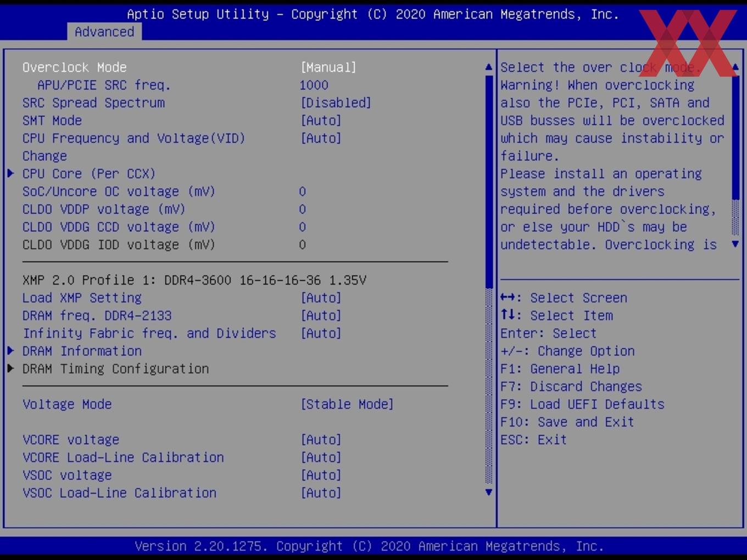The height and width of the screenshot is (560, 747).
Task: Change VSOC voltage [Auto] value
Action: (321, 475)
